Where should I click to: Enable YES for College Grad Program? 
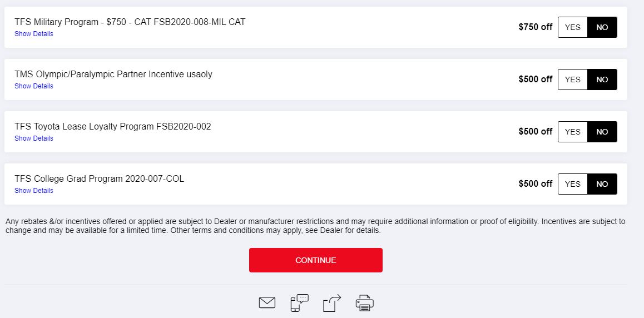coord(572,184)
